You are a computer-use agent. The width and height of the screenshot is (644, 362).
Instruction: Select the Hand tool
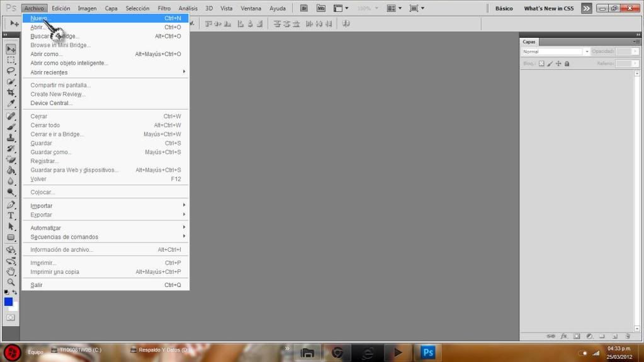point(11,271)
